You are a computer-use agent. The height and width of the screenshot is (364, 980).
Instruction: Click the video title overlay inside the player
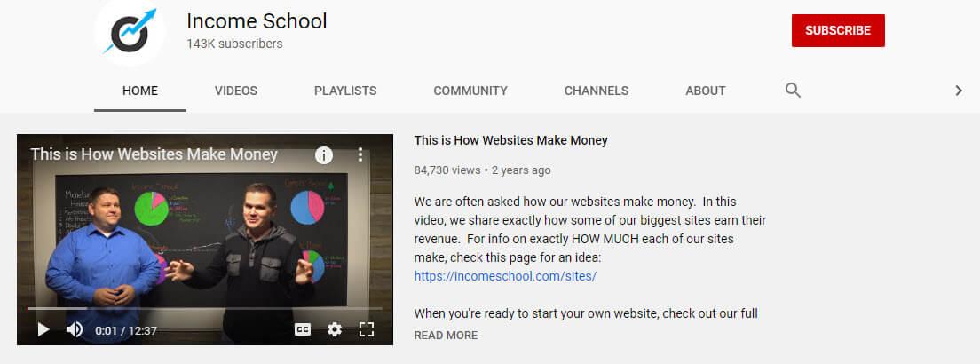(x=154, y=154)
